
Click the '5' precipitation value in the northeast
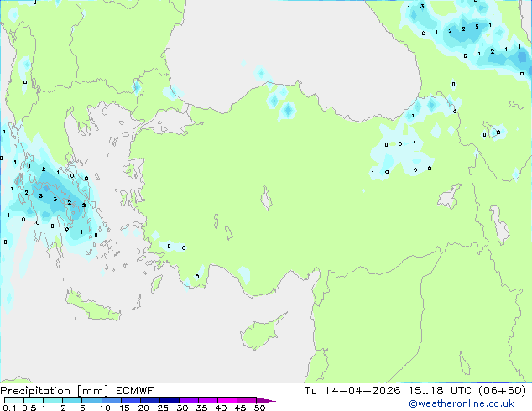coord(477,27)
